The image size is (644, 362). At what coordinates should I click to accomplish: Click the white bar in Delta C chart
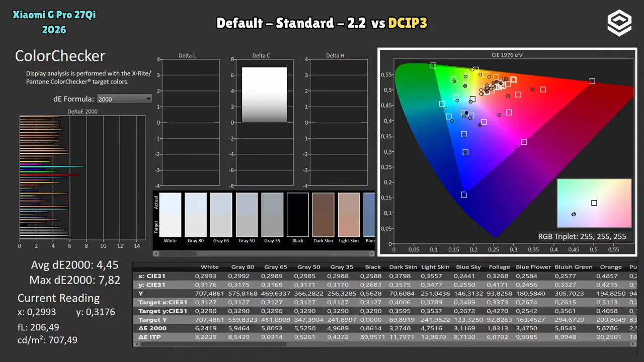click(265, 95)
